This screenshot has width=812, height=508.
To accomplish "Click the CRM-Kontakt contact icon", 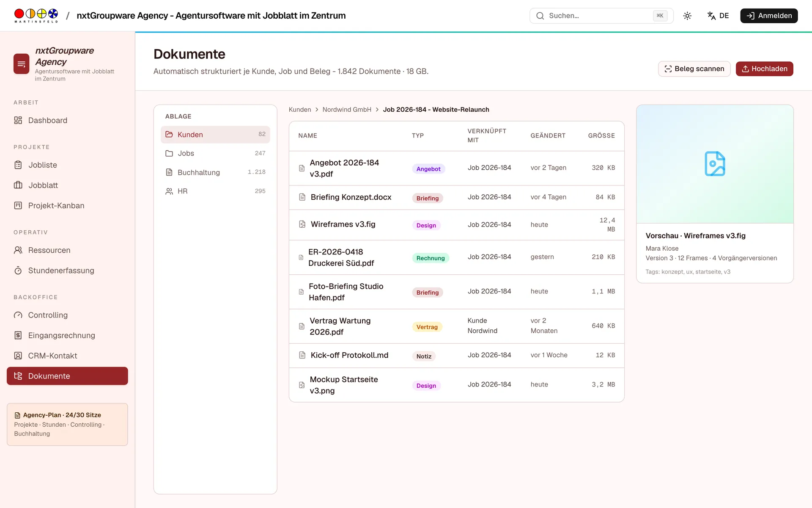I will click(18, 356).
